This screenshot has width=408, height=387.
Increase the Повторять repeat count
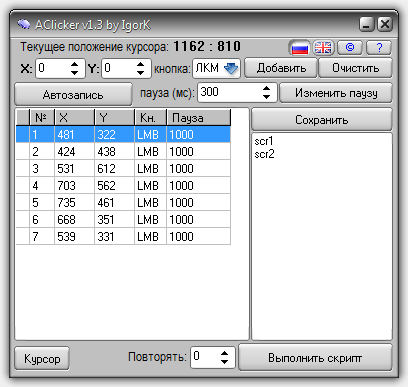225,354
